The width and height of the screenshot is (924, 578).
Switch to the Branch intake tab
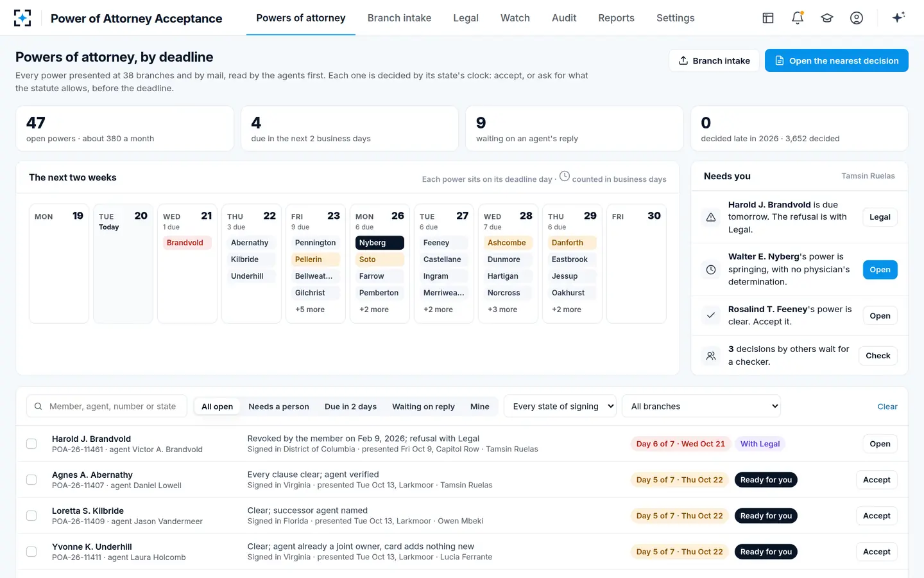pyautogui.click(x=399, y=18)
